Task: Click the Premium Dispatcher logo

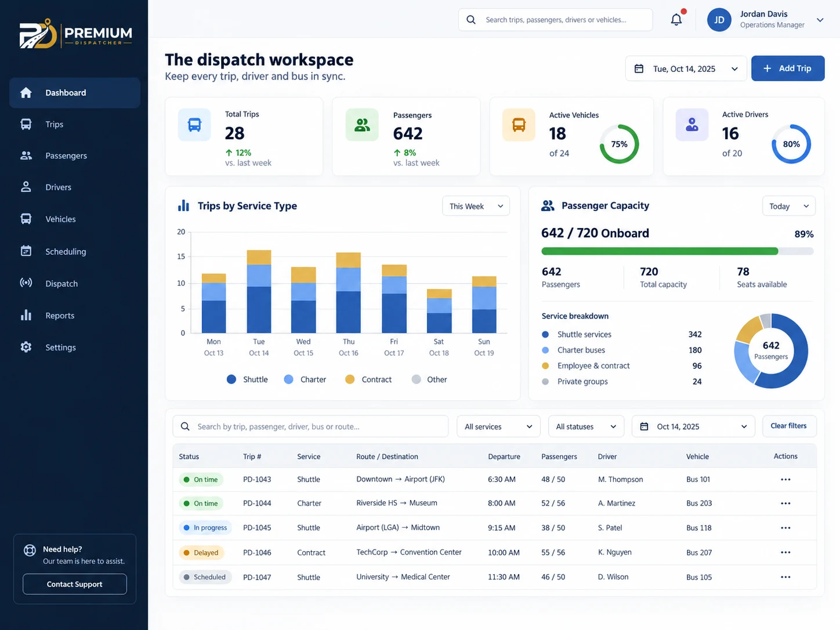Action: [76, 34]
